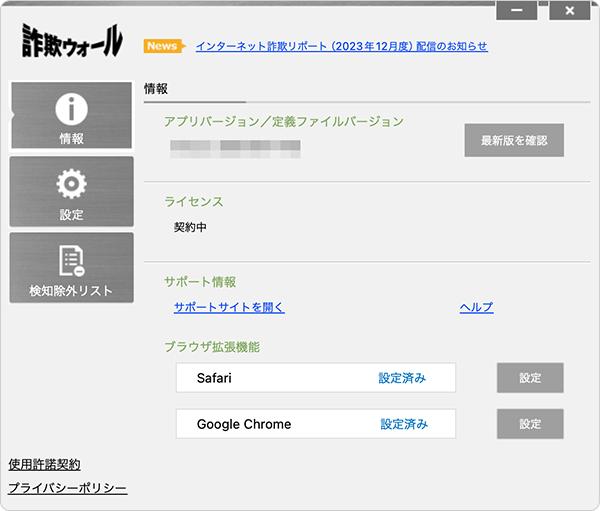Open the プライバシーポリシー link
The image size is (600, 511).
pos(67,488)
